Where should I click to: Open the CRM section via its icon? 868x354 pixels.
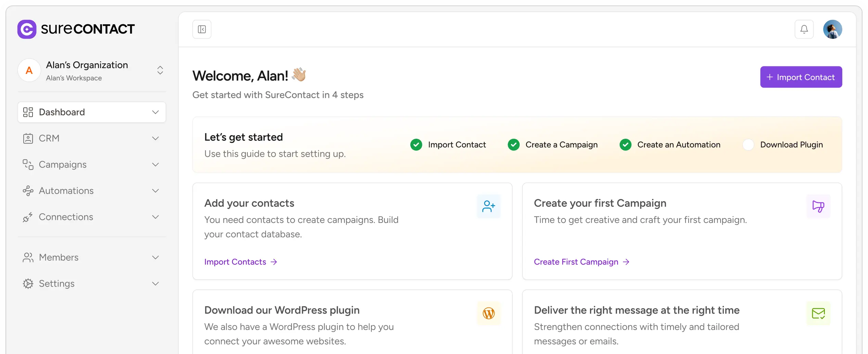pos(28,138)
